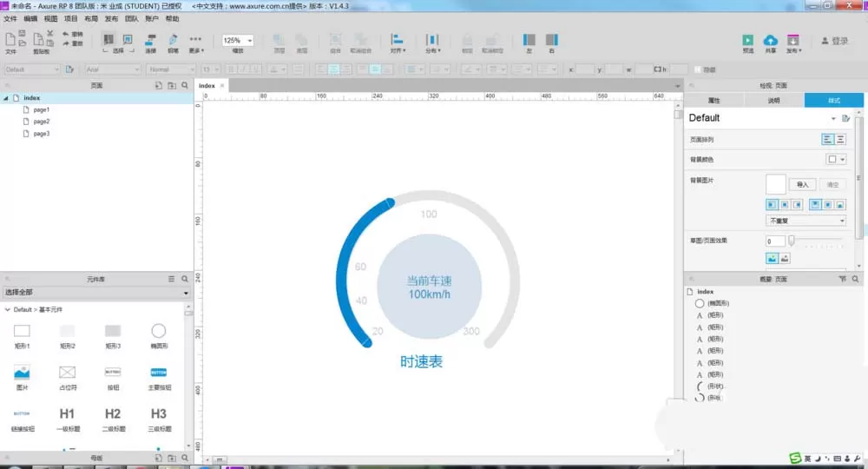Click the background color swatch
The width and height of the screenshot is (868, 469).
click(x=832, y=160)
